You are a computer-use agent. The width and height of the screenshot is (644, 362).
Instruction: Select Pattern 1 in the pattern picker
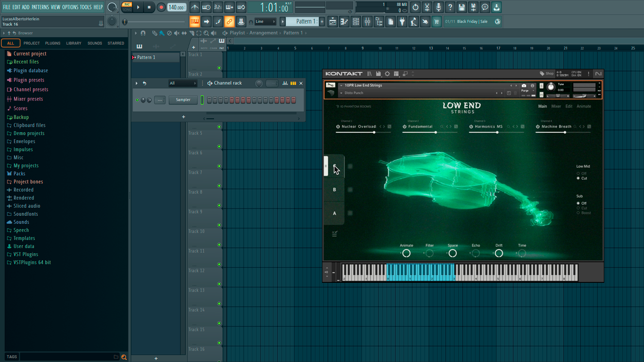[156, 58]
